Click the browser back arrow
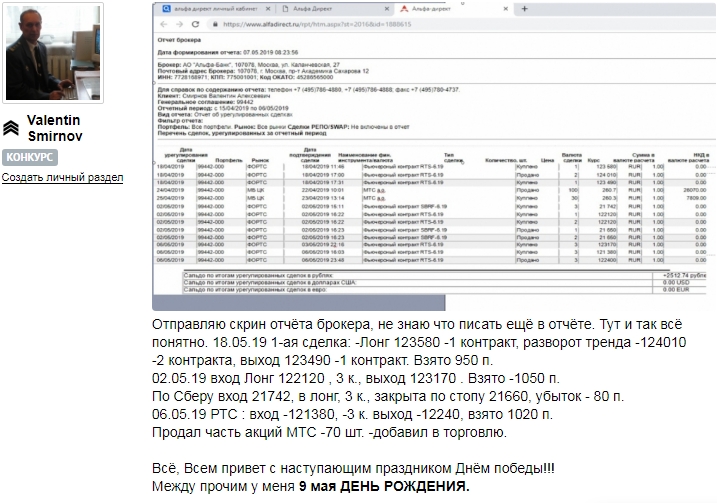Image resolution: width=717 pixels, height=503 pixels. [164, 24]
